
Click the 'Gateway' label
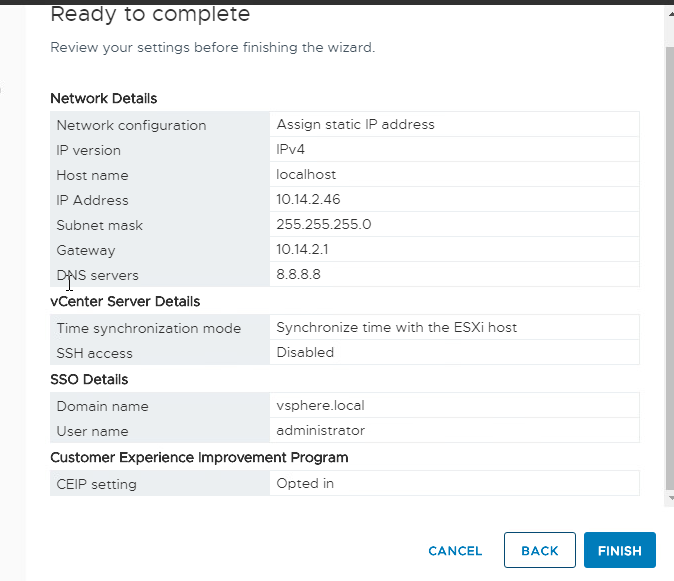pyautogui.click(x=86, y=251)
